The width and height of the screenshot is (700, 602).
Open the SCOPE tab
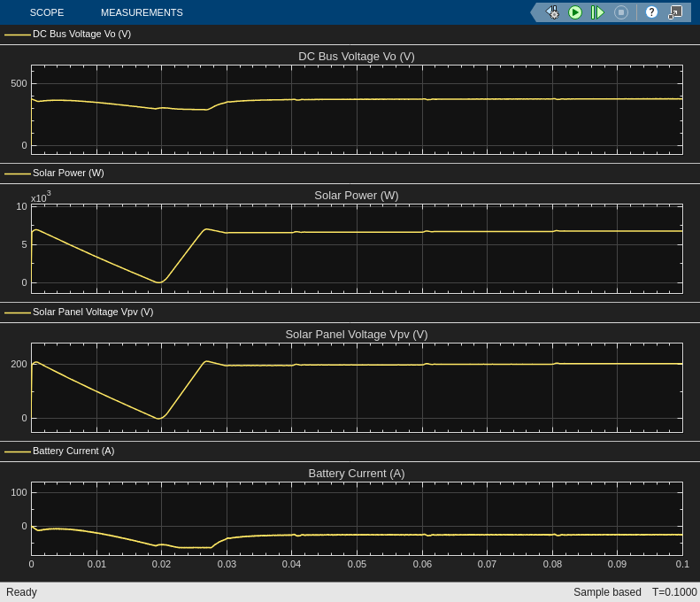click(x=47, y=12)
